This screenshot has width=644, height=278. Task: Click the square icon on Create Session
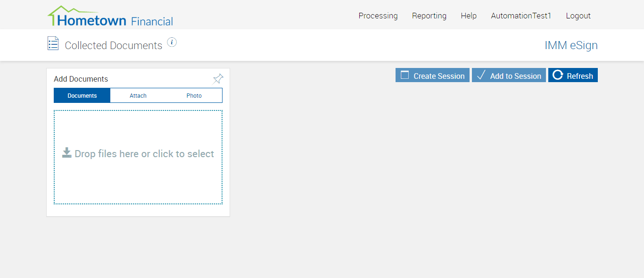point(405,75)
